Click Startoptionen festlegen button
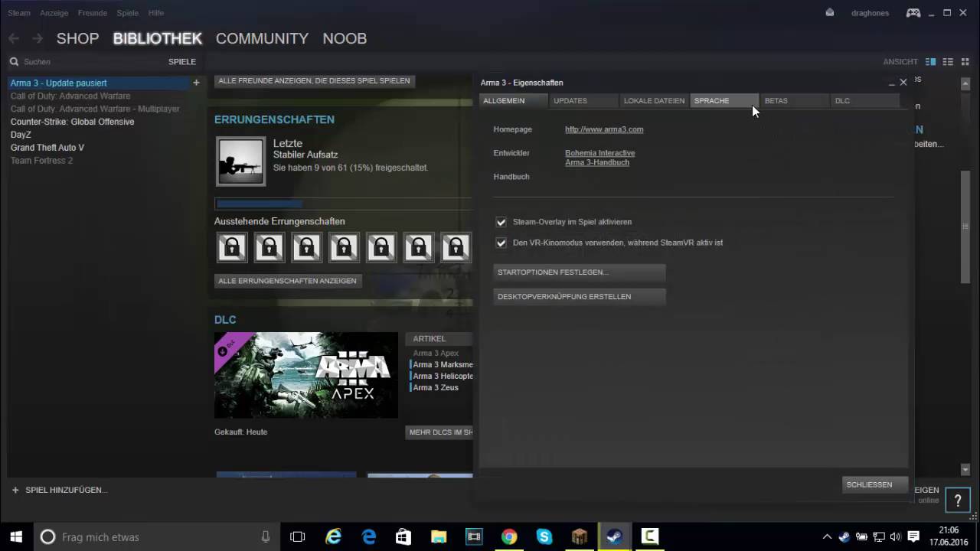 580,272
